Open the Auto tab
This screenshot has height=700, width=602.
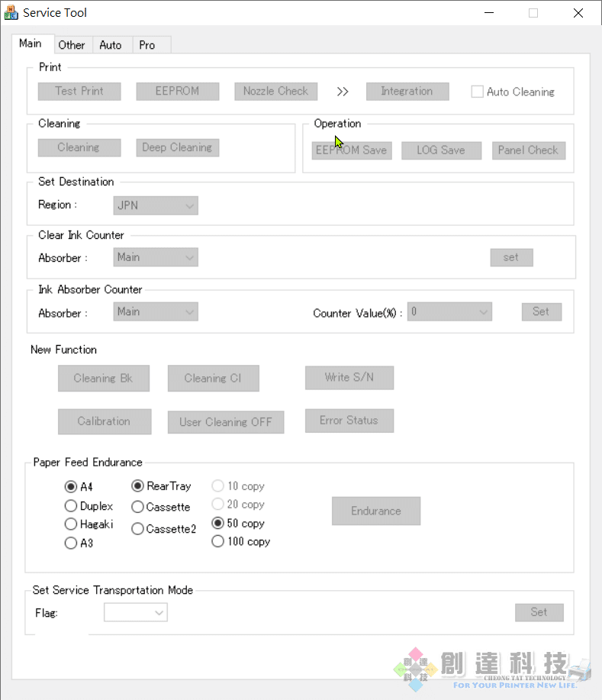click(x=111, y=45)
